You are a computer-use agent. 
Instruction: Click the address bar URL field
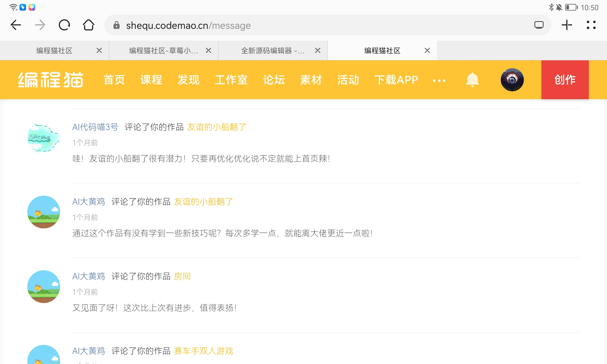[x=328, y=25]
